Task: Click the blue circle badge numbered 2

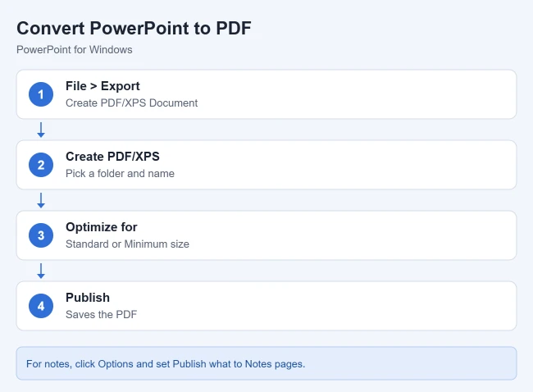Action: pos(41,165)
